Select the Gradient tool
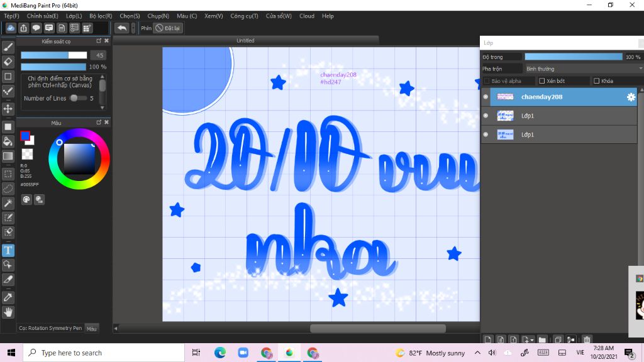The height and width of the screenshot is (362, 644). tap(8, 156)
